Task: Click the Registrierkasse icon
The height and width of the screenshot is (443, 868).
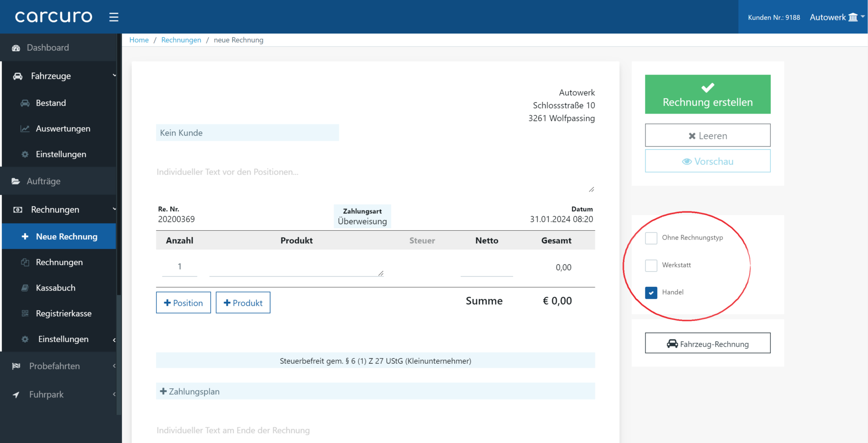Action: click(25, 314)
